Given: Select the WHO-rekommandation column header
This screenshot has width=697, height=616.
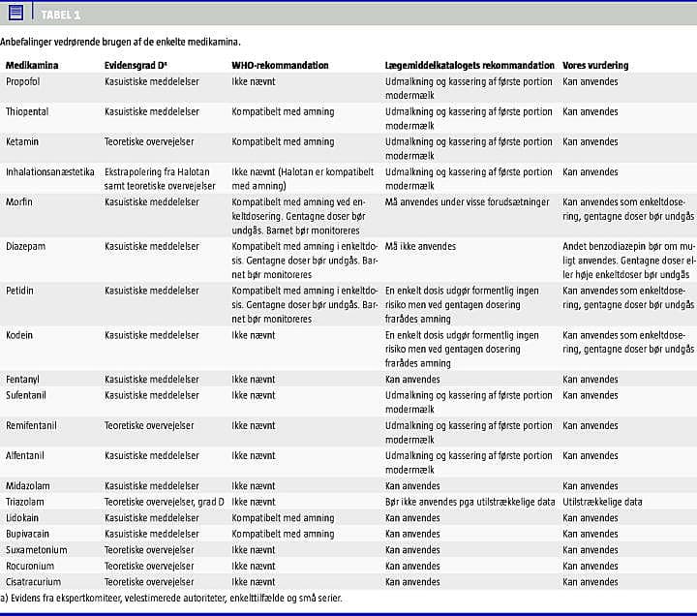Looking at the screenshot, I should click(x=280, y=66).
